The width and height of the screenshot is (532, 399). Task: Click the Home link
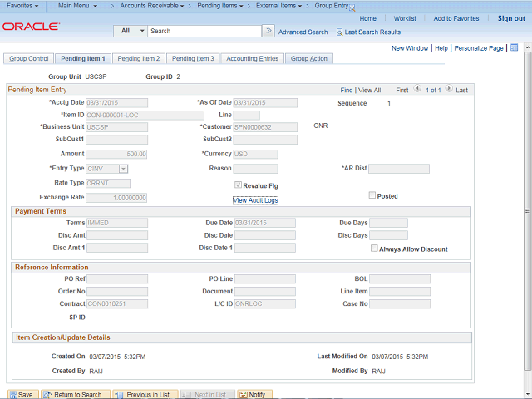pyautogui.click(x=367, y=18)
